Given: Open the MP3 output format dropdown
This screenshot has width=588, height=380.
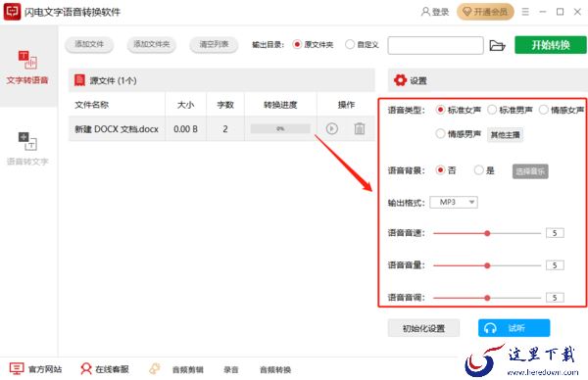Looking at the screenshot, I should [454, 203].
